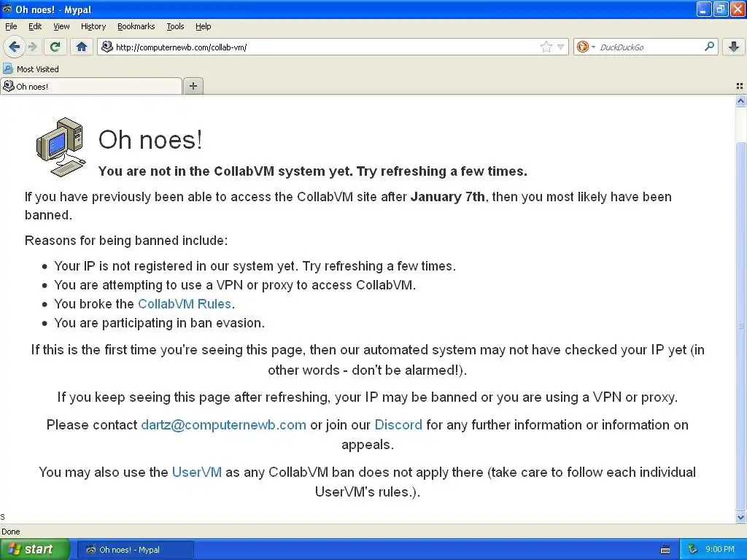
Task: Open the View menu
Action: pyautogui.click(x=61, y=26)
